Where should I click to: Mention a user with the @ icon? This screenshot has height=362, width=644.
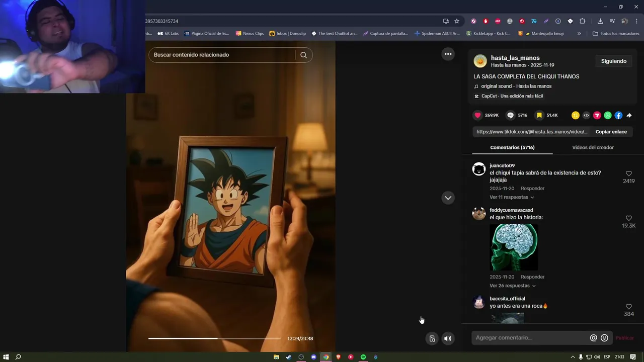[x=594, y=338]
